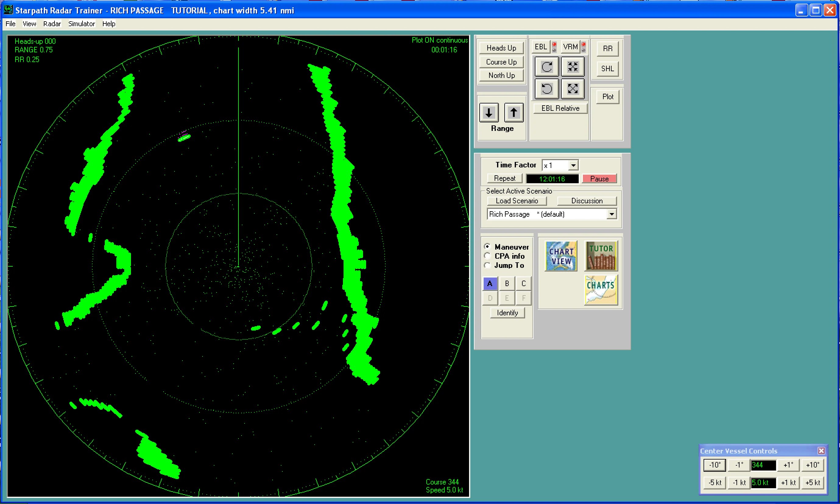
Task: Click the EBL Relative button
Action: [x=560, y=108]
